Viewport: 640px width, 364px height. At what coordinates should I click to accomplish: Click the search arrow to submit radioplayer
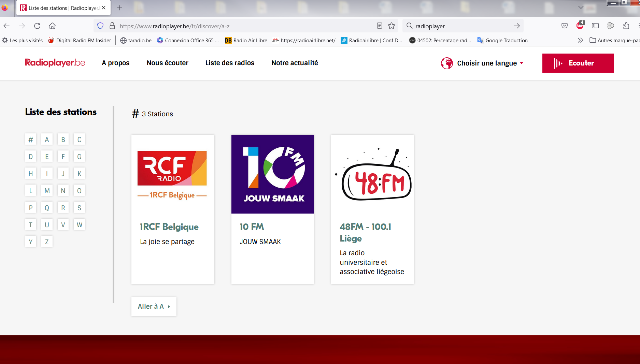517,26
